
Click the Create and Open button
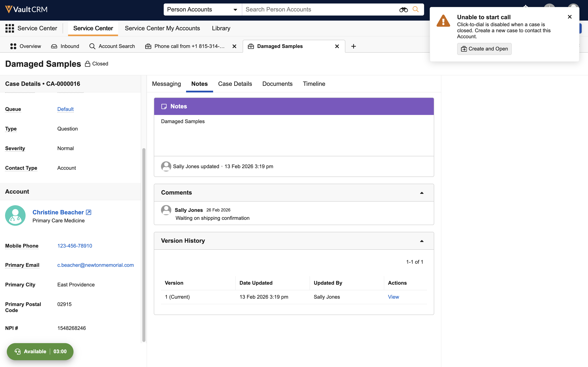[x=484, y=49]
